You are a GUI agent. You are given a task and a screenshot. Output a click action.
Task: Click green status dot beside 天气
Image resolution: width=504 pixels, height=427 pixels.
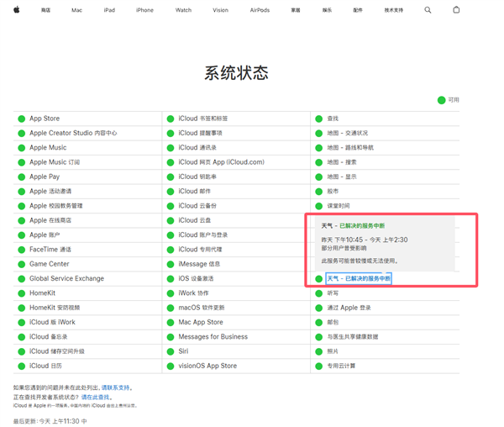319,279
